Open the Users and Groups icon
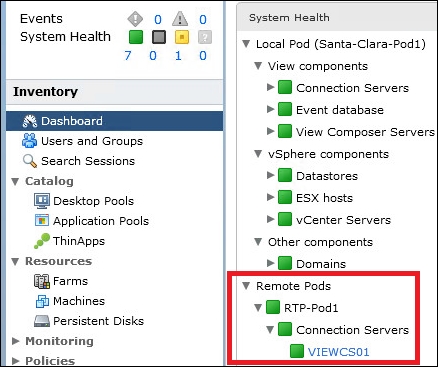This screenshot has height=367, width=438. (30, 141)
